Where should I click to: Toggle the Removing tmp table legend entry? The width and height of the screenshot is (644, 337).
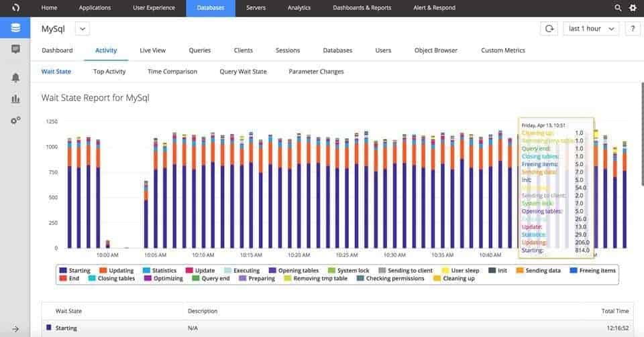click(315, 278)
